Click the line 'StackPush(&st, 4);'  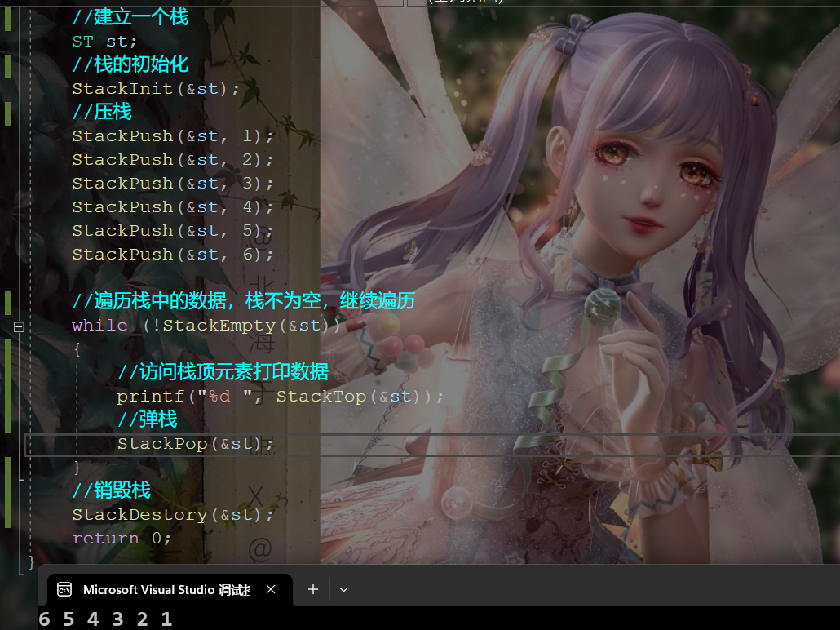tap(173, 207)
